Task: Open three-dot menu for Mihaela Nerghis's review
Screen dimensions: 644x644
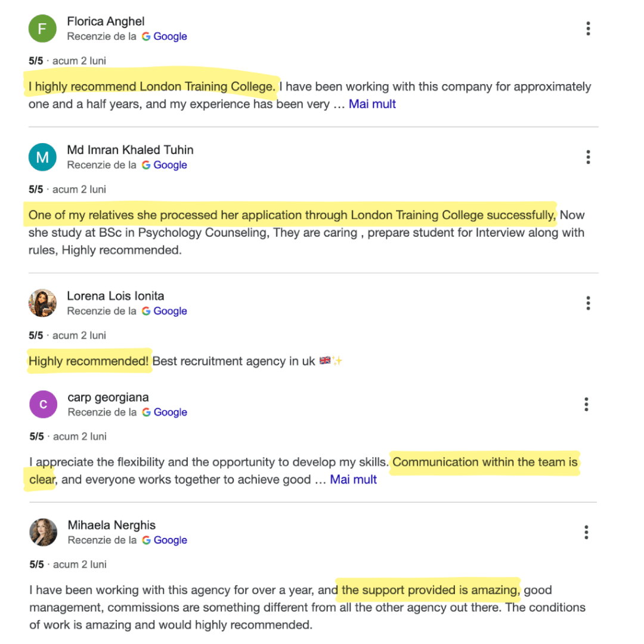Action: pos(586,532)
